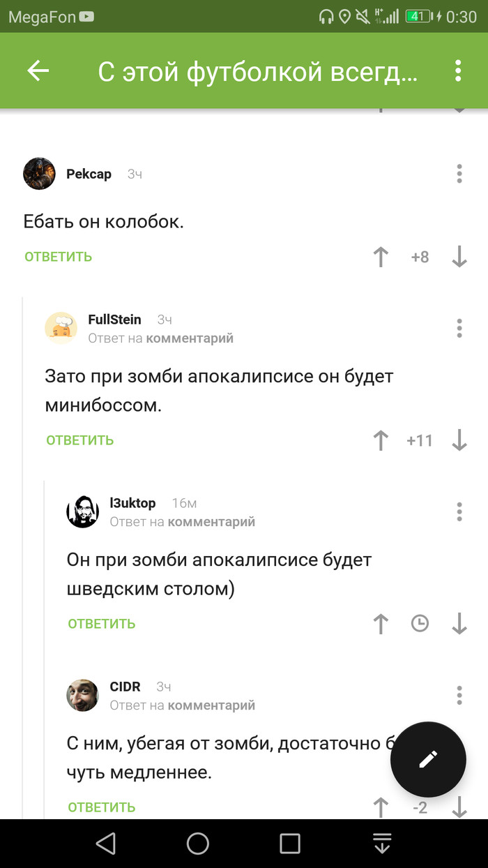This screenshot has height=868, width=488.
Task: Open l3uktop's username profile
Action: coord(132,503)
